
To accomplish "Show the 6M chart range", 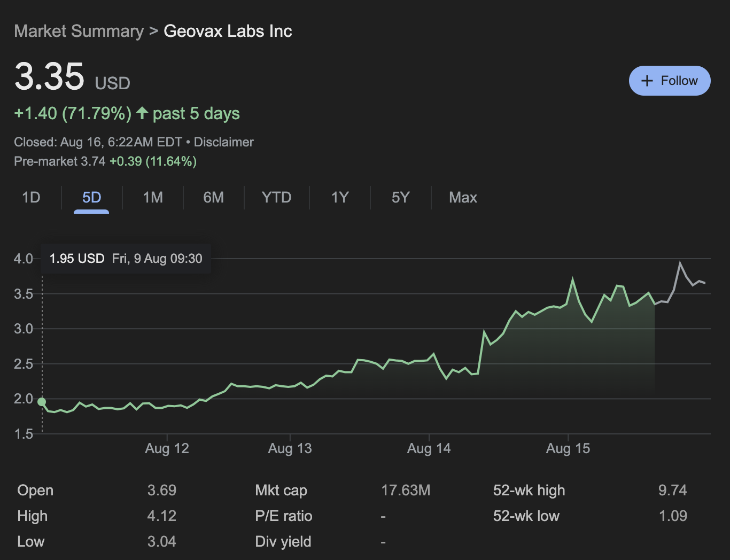I will (213, 198).
